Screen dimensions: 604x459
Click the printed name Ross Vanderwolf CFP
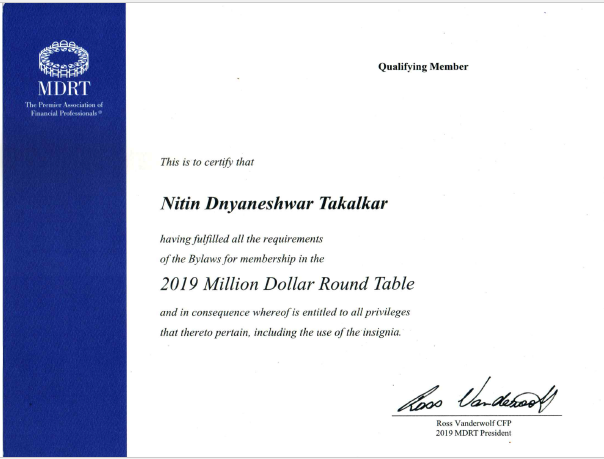tap(473, 423)
